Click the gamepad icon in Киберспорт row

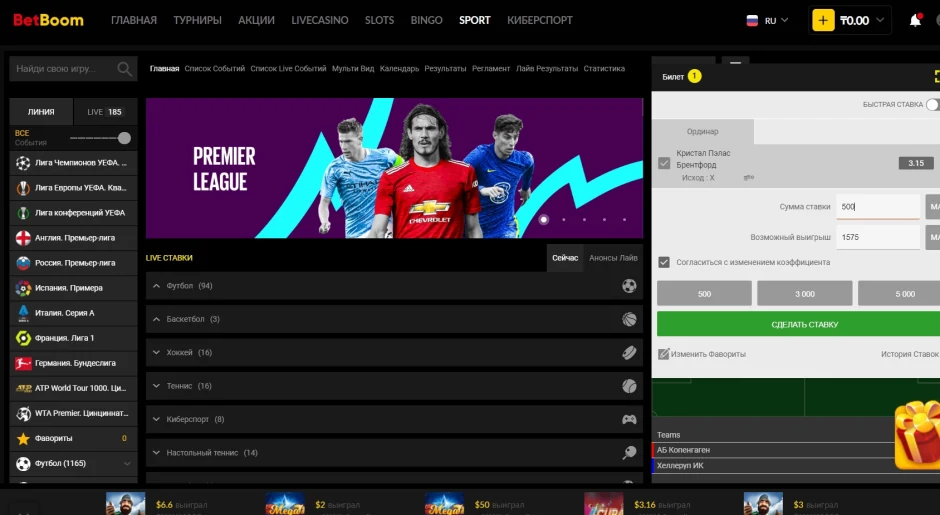click(629, 420)
